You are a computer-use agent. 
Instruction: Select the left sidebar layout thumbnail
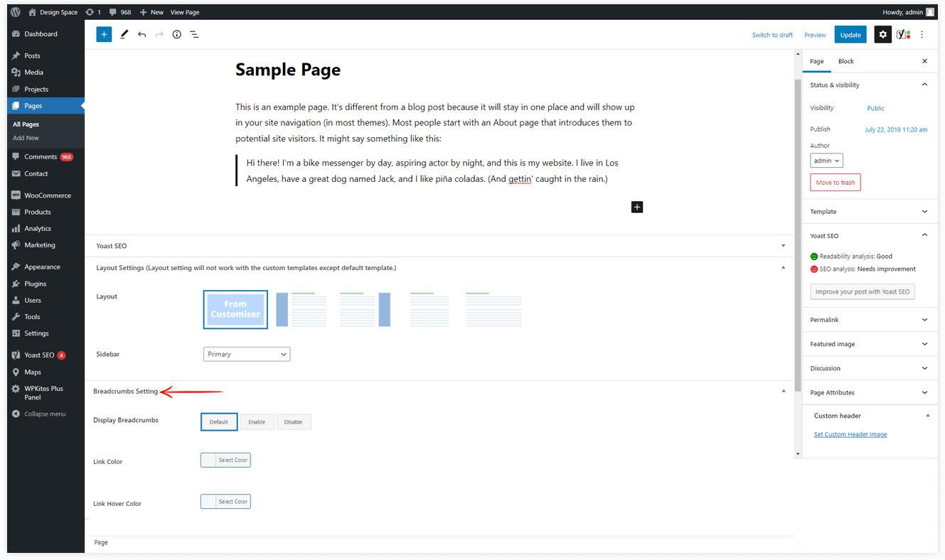pos(301,309)
